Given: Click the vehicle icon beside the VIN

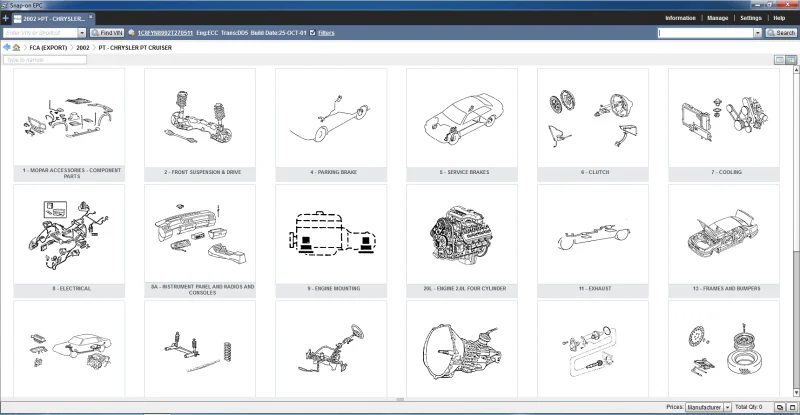Looking at the screenshot, I should 132,33.
